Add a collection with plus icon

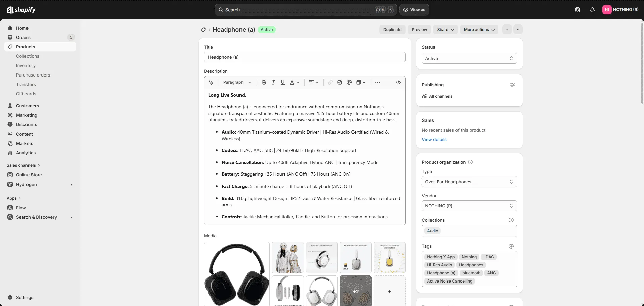(511, 220)
